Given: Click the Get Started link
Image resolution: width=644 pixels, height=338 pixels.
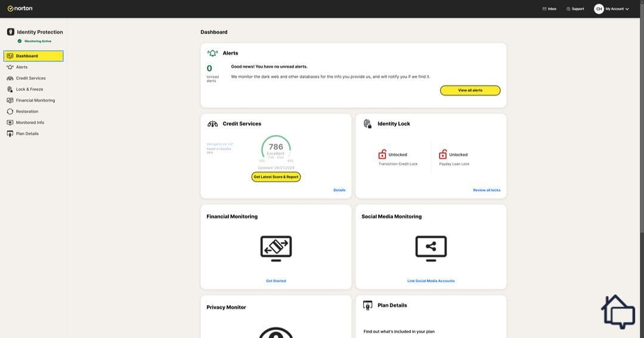Looking at the screenshot, I should click(x=276, y=281).
